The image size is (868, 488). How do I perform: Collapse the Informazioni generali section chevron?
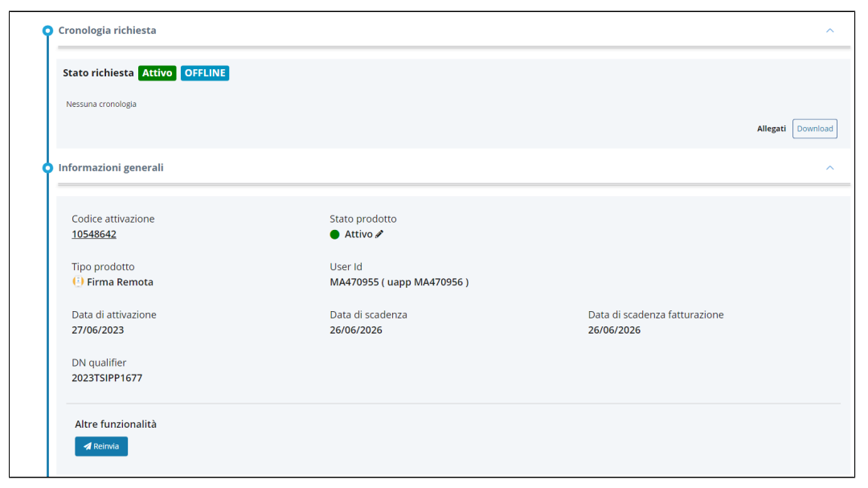(829, 168)
